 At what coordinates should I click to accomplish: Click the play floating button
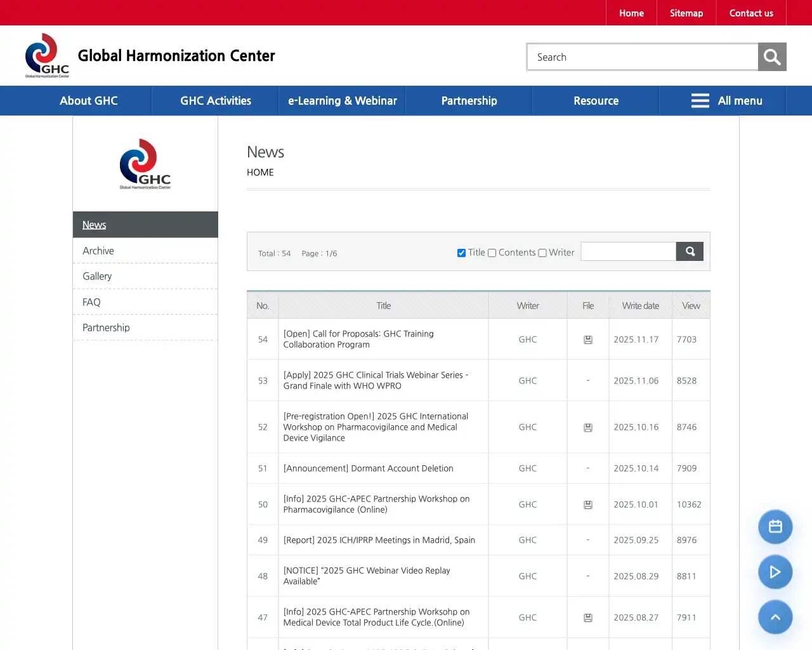(775, 572)
